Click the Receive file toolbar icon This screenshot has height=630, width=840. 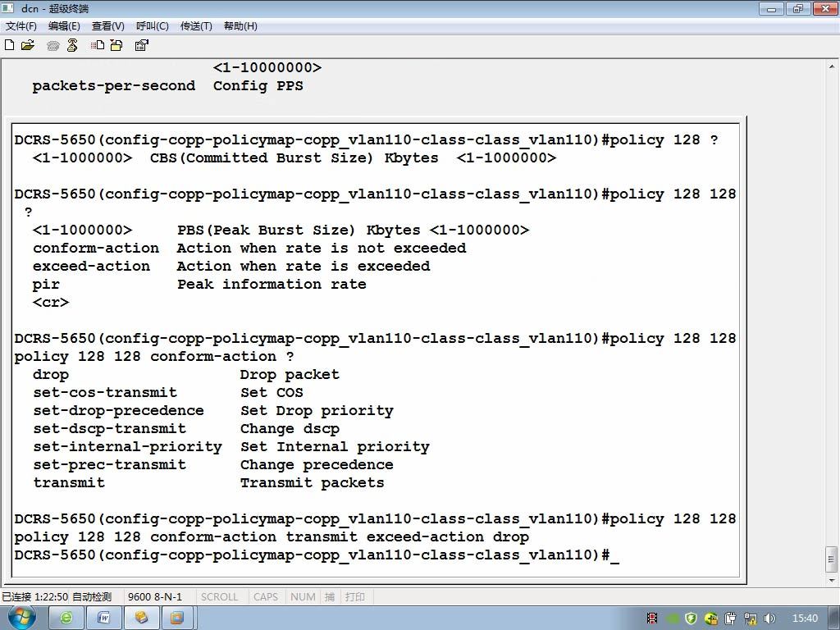[x=116, y=45]
